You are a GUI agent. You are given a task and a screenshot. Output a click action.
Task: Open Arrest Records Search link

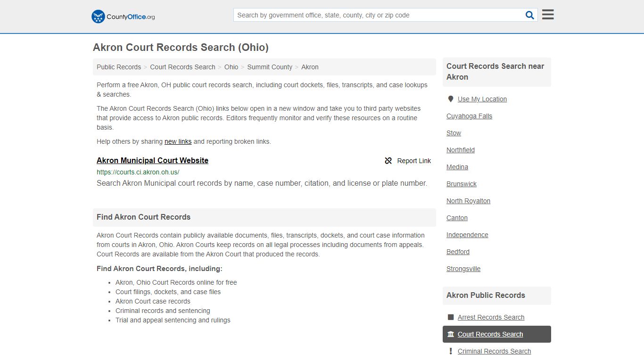tap(491, 317)
